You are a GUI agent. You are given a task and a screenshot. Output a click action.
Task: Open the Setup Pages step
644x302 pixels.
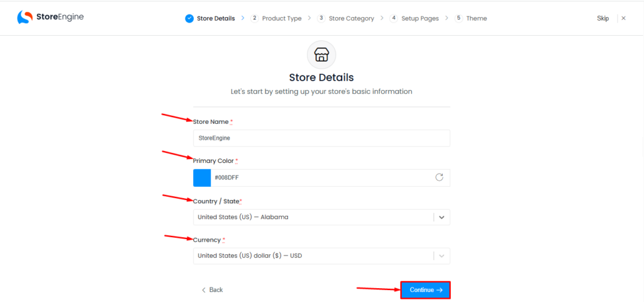pyautogui.click(x=420, y=18)
